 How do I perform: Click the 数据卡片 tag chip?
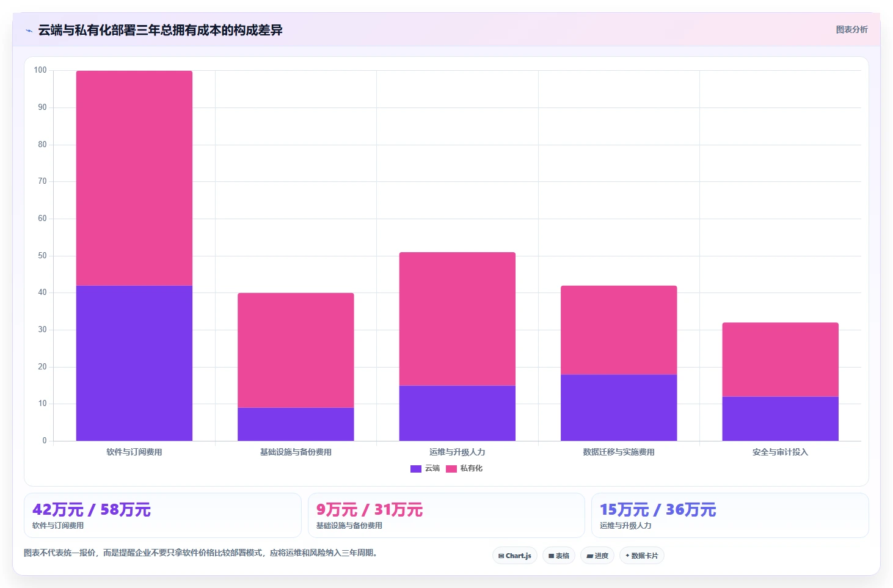642,556
